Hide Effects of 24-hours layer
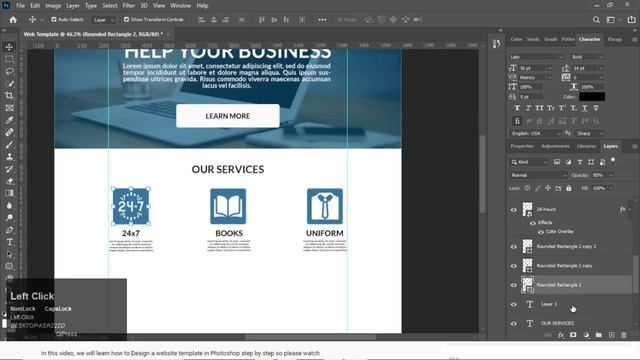The height and width of the screenshot is (360, 640). pos(533,223)
